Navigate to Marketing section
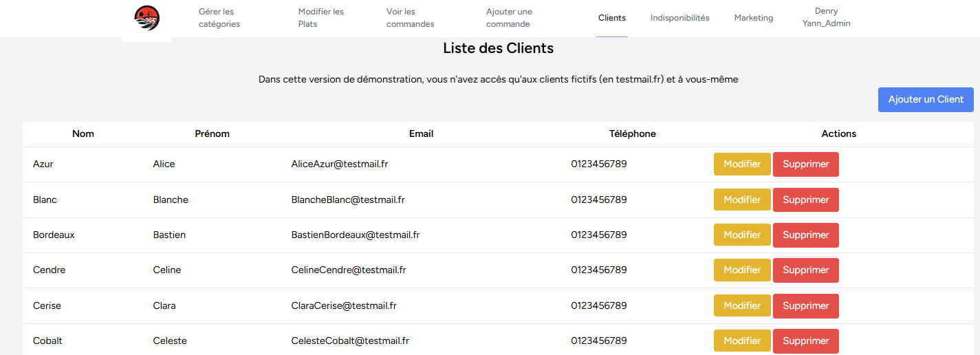The image size is (980, 355). (x=754, y=18)
